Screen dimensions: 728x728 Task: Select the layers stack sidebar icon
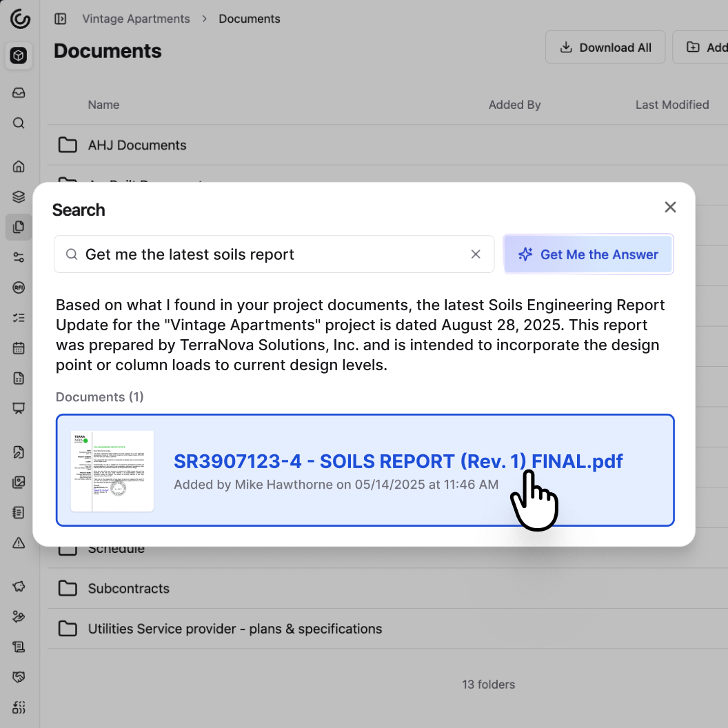pos(19,196)
